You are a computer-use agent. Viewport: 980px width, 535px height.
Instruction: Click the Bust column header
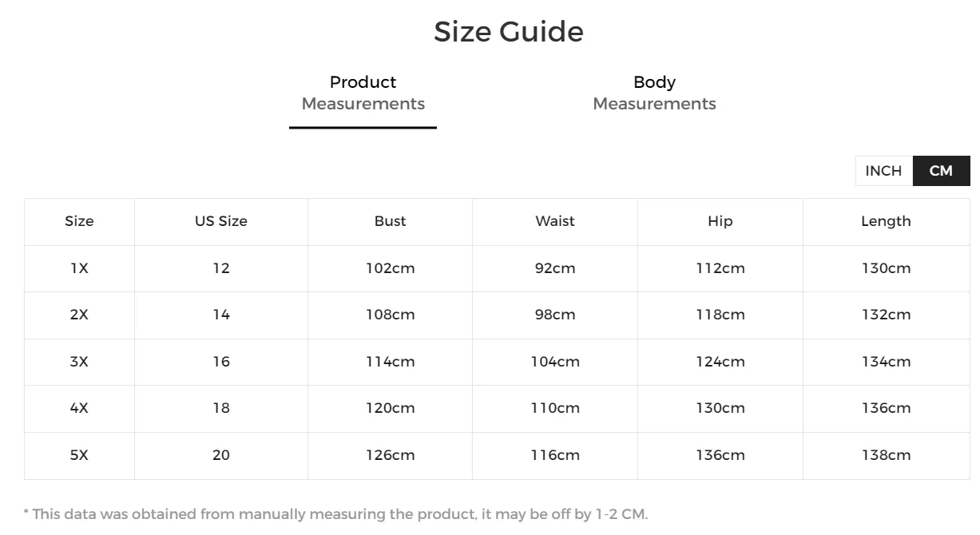coord(390,222)
